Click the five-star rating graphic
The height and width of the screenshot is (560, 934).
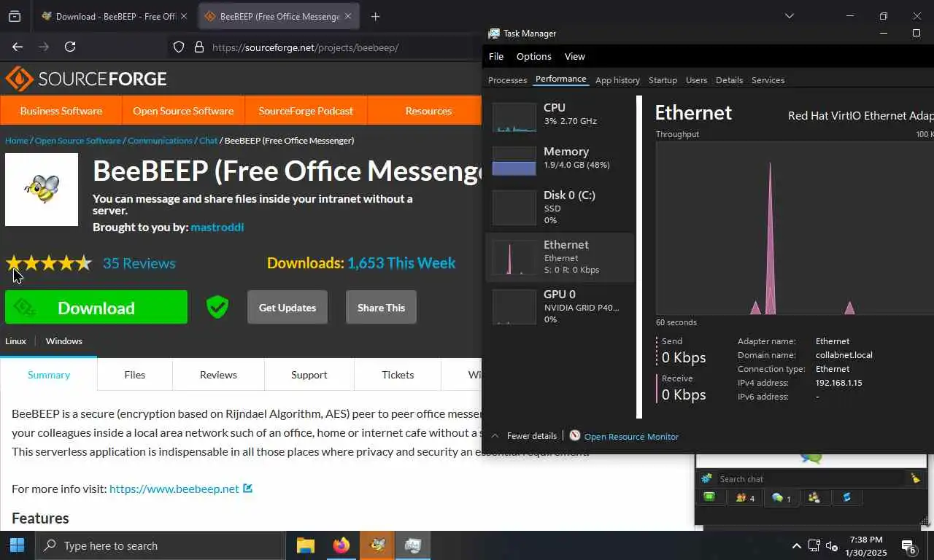[48, 262]
